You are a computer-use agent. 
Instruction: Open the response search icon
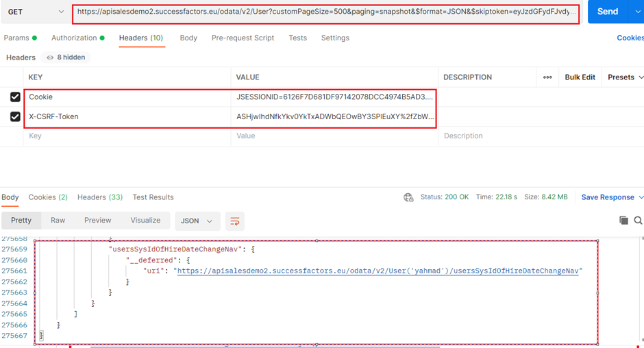pos(638,221)
